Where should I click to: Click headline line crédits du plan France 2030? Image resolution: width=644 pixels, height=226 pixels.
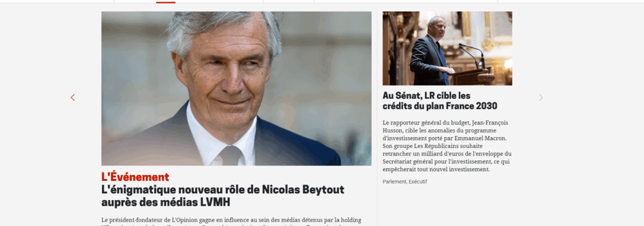[440, 106]
